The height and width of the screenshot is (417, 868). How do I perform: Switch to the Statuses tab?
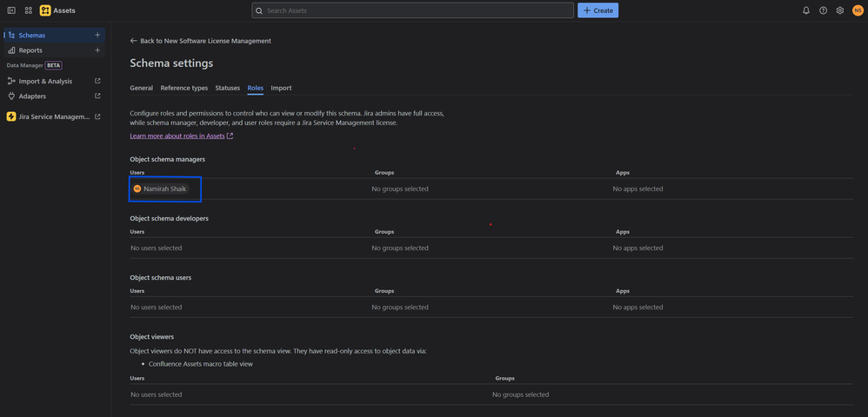228,88
